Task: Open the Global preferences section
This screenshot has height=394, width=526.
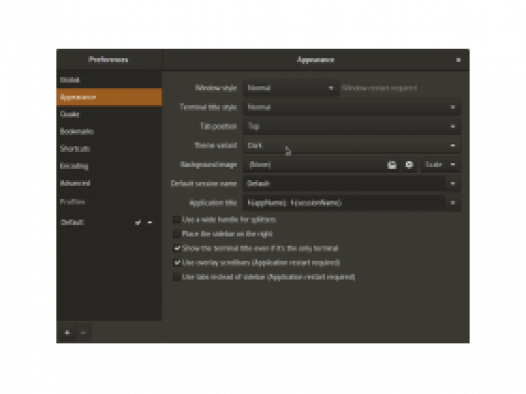Action: pyautogui.click(x=109, y=80)
